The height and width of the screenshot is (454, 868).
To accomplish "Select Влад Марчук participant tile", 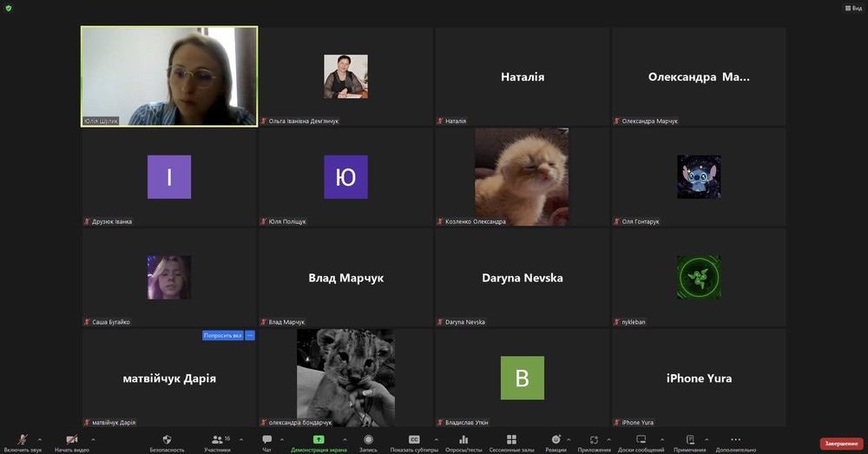I will pos(345,278).
